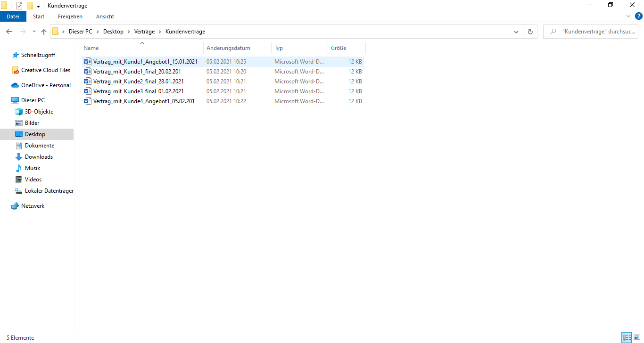Expand the ribbon with the chevron
Image resolution: width=644 pixels, height=343 pixels.
pos(628,16)
